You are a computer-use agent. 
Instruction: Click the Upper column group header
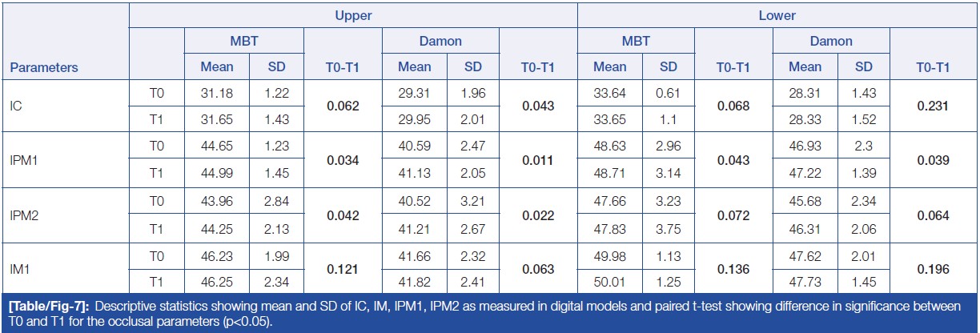click(x=353, y=15)
